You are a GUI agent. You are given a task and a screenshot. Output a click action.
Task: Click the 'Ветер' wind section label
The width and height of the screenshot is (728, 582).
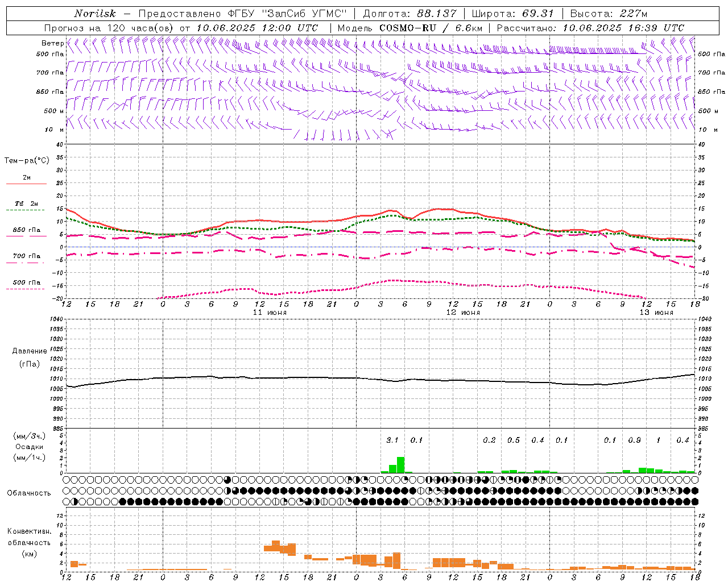(52, 43)
